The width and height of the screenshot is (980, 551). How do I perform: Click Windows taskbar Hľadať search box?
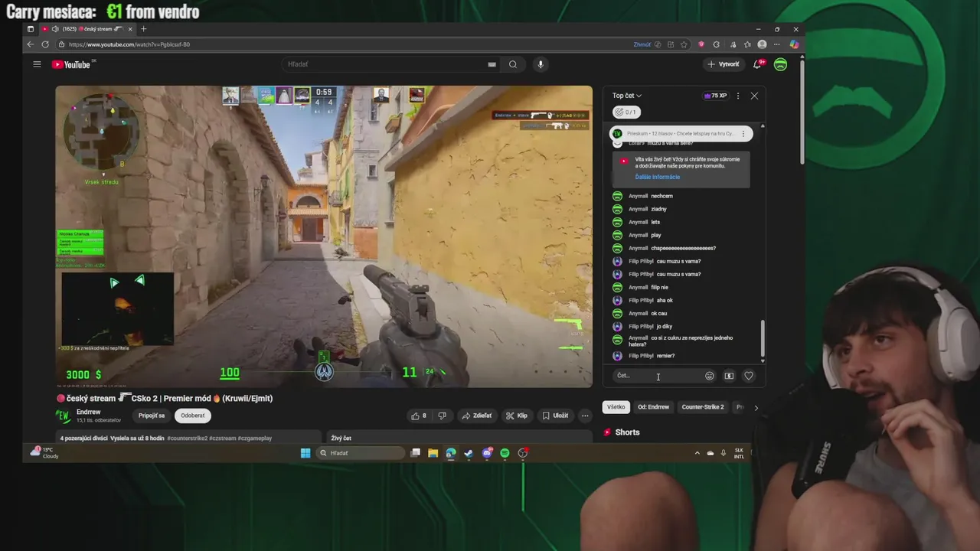point(360,453)
